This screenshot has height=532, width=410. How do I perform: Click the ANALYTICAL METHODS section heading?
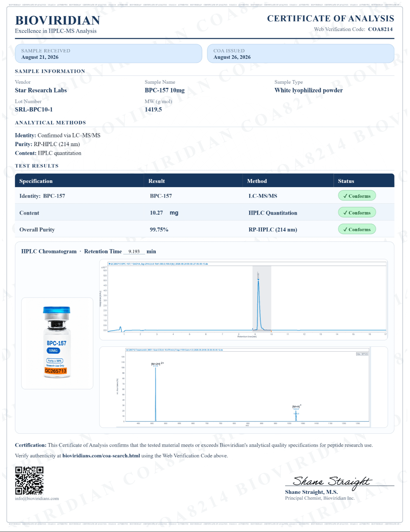tap(50, 122)
